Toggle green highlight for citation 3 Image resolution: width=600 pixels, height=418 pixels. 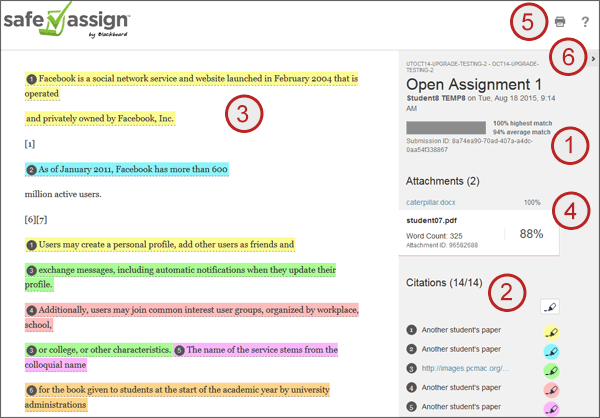pyautogui.click(x=551, y=370)
